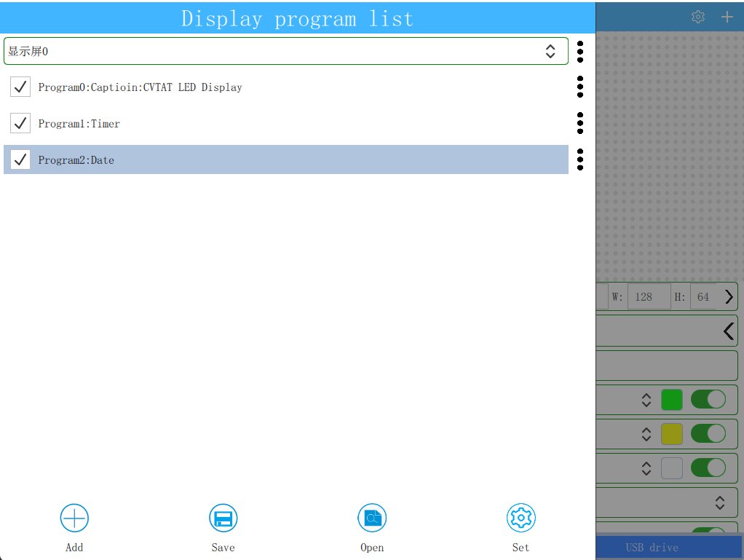Open stepper arrows beside yellow swatch

click(646, 434)
